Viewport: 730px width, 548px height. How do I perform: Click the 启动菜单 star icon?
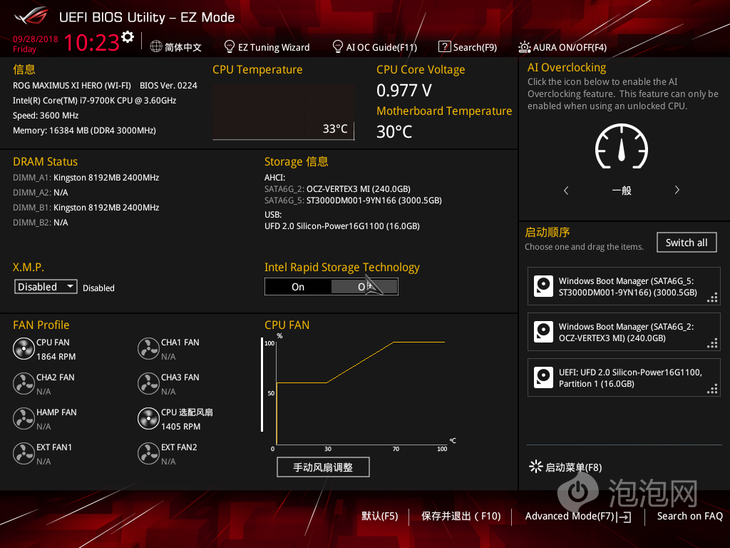536,466
